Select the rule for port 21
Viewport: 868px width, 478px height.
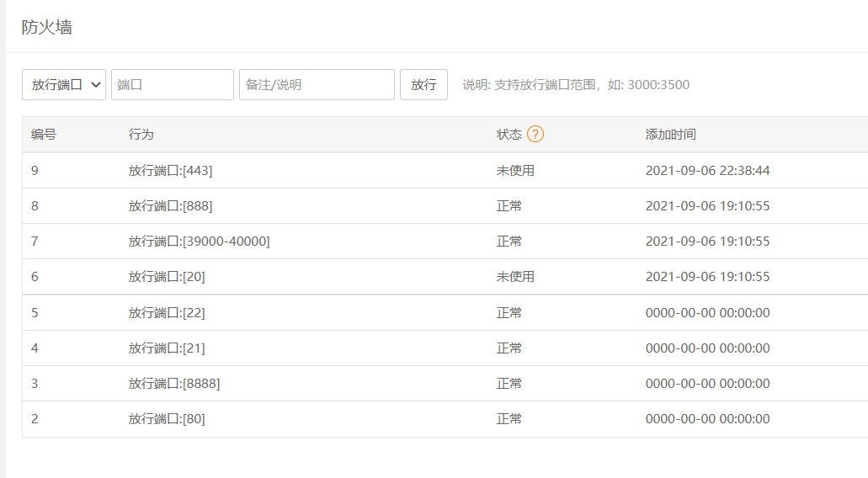click(x=167, y=348)
